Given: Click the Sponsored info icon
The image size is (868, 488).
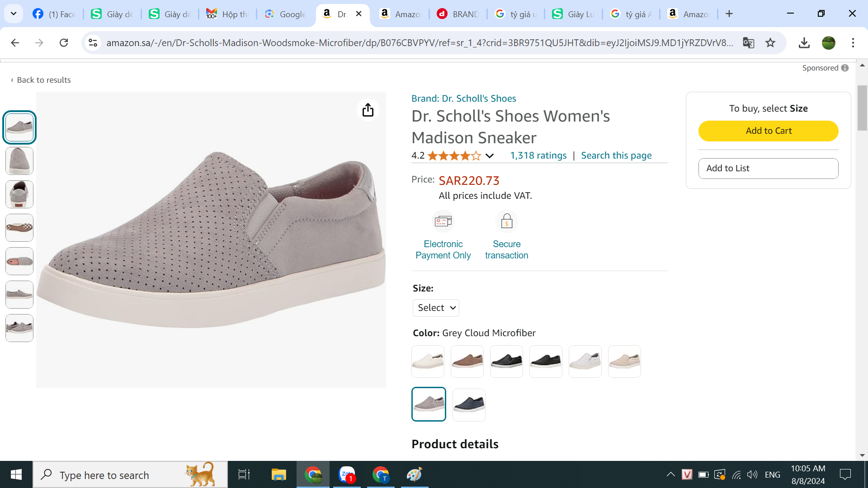Looking at the screenshot, I should [x=844, y=68].
